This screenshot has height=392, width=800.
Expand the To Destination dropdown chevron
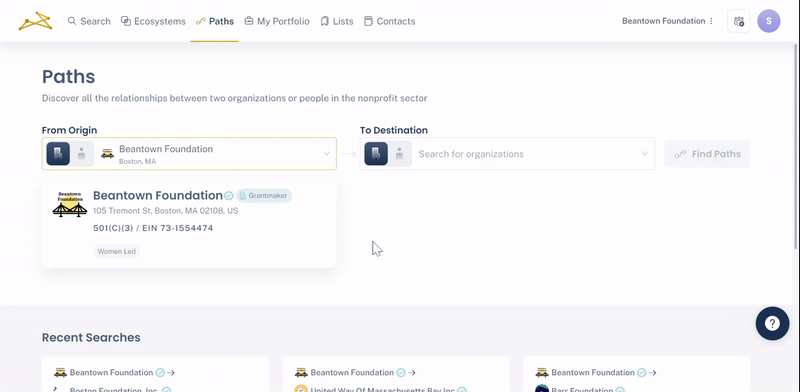pyautogui.click(x=644, y=154)
